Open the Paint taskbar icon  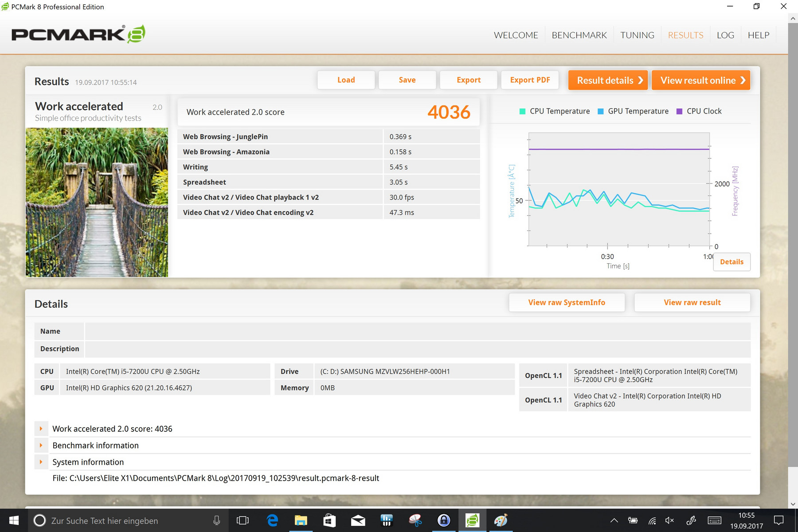pos(501,520)
